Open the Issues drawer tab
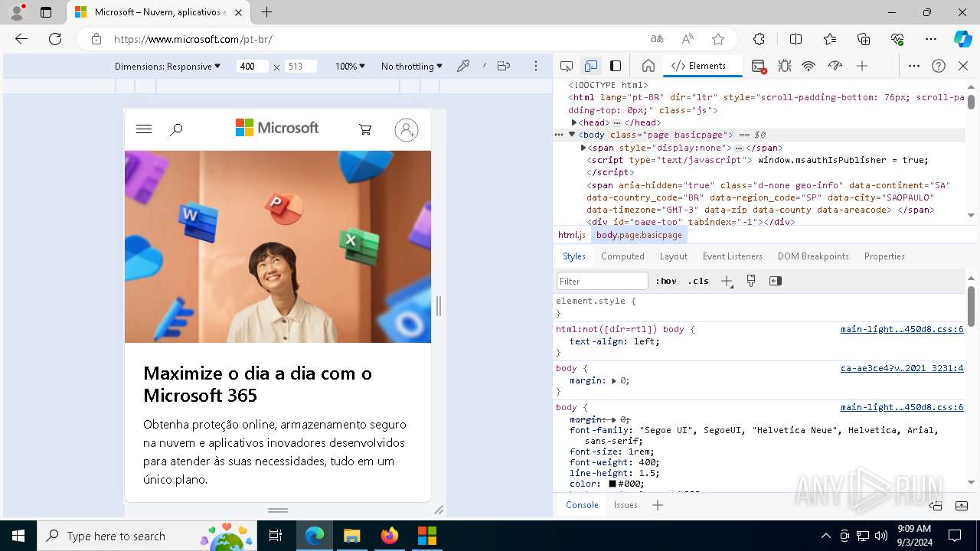Viewport: 980px width, 551px height. click(x=626, y=505)
